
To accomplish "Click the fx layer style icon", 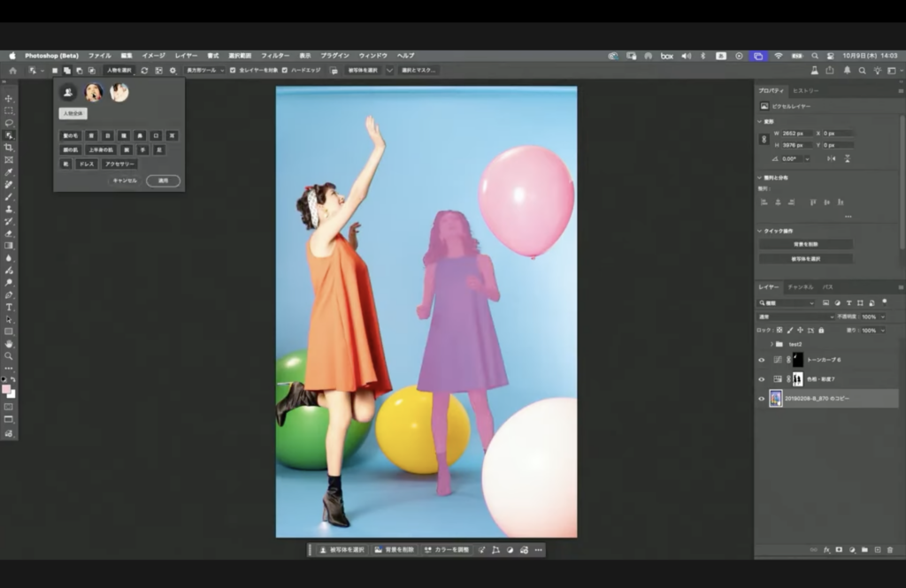I will (x=826, y=549).
